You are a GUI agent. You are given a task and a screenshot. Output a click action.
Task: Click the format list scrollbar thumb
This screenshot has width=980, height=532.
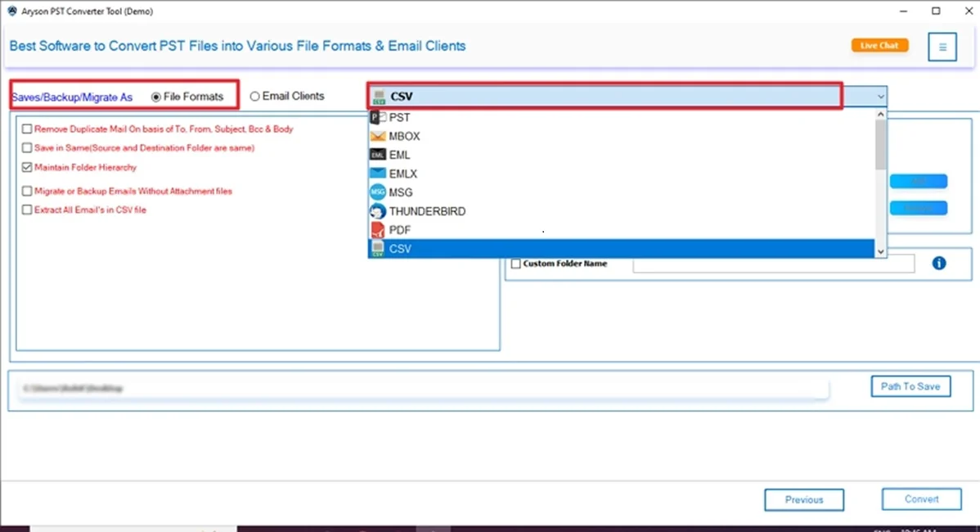[880, 144]
